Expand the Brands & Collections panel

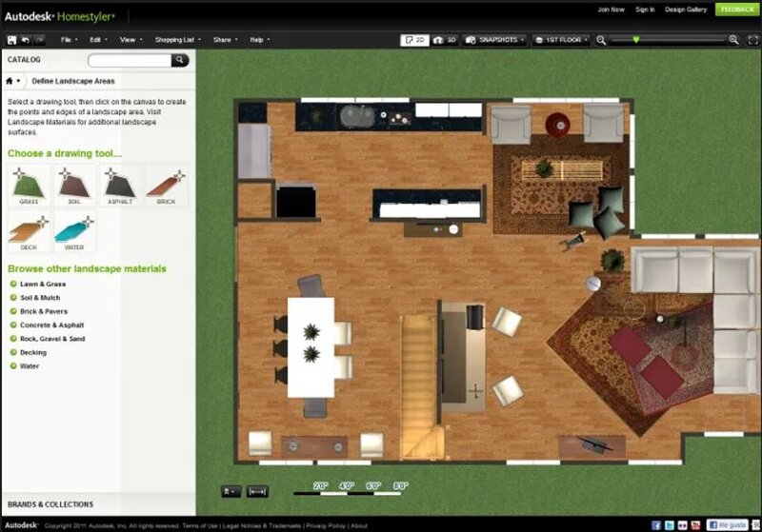click(50, 504)
